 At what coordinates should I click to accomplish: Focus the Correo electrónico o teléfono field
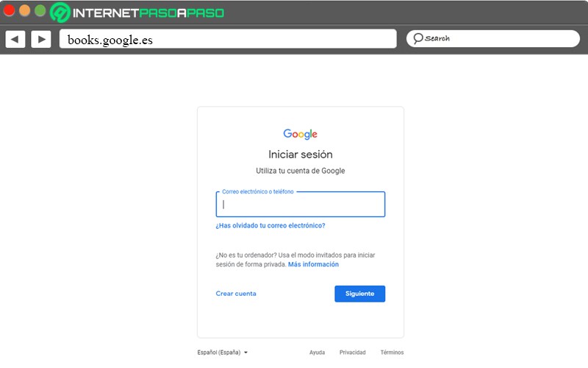pos(300,205)
